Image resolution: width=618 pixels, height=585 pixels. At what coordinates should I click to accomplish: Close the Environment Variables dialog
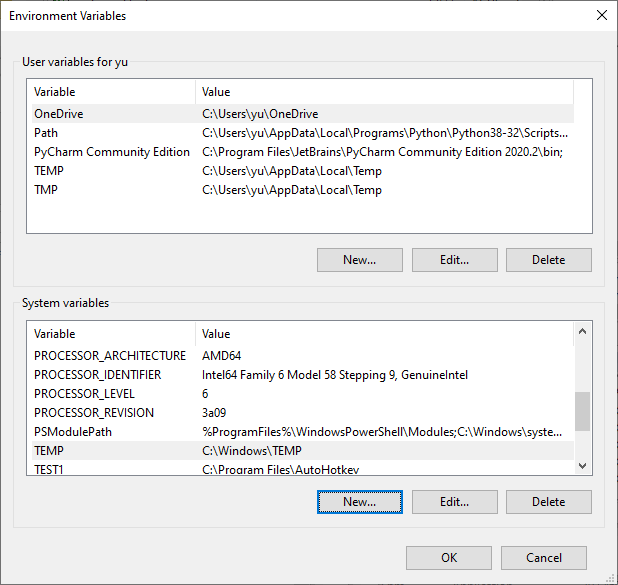(601, 15)
